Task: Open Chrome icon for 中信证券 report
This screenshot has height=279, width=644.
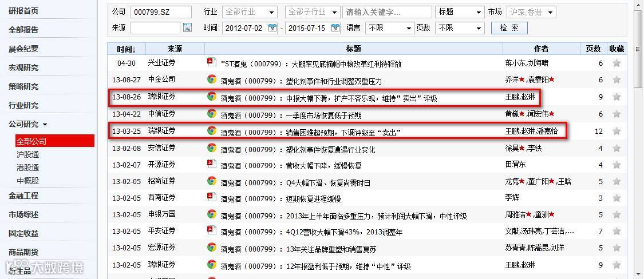Action: click(211, 113)
